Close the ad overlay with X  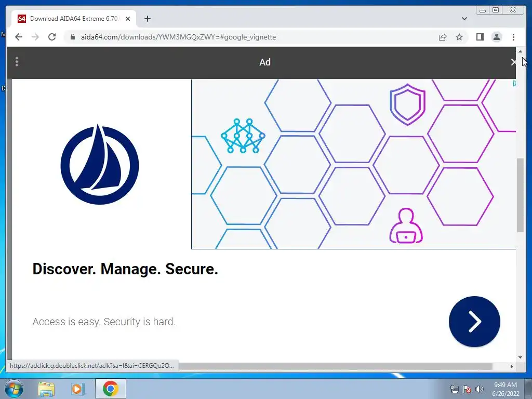pos(513,62)
